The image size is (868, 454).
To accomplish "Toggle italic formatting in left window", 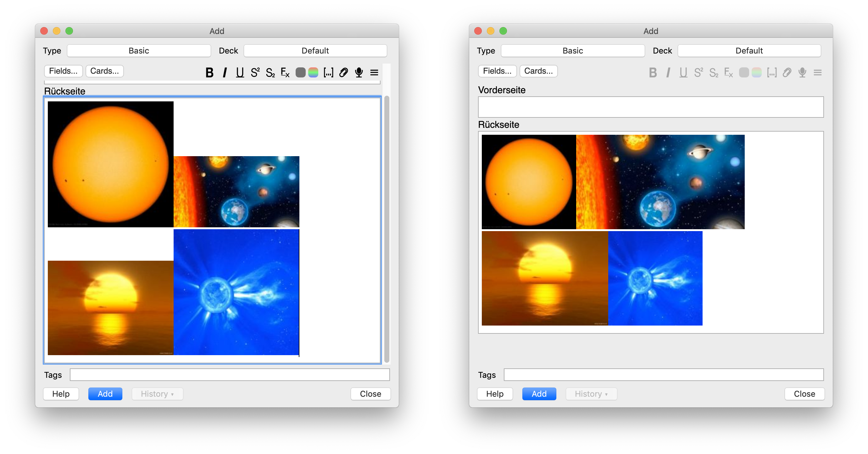I will pos(225,72).
